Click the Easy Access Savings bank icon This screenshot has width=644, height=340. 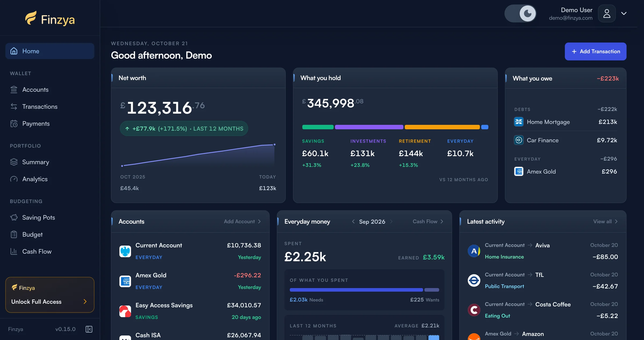(125, 311)
